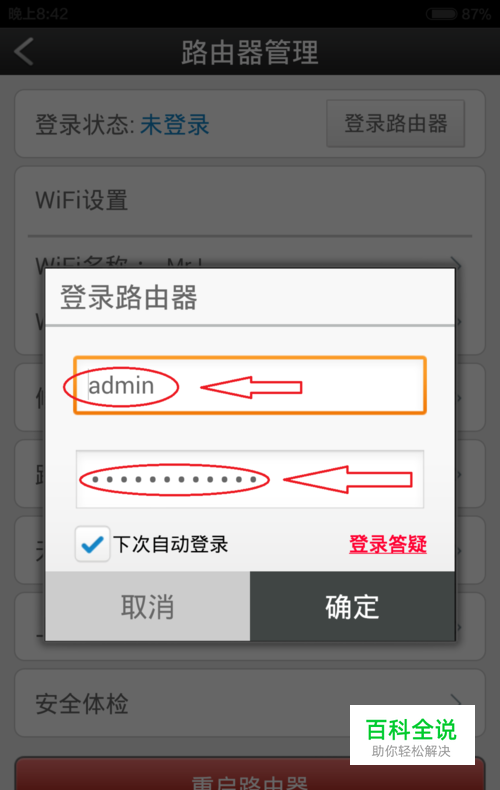Expand the 安全体检 chevron arrow
The width and height of the screenshot is (500, 790).
[456, 699]
